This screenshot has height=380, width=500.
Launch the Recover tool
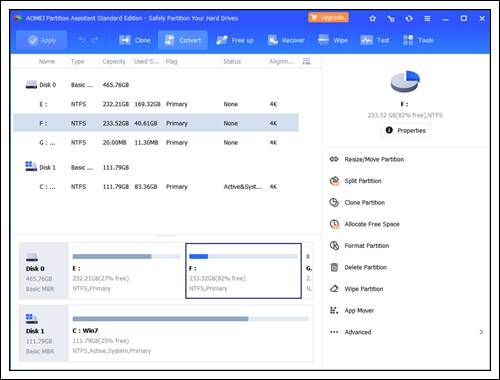pos(286,40)
